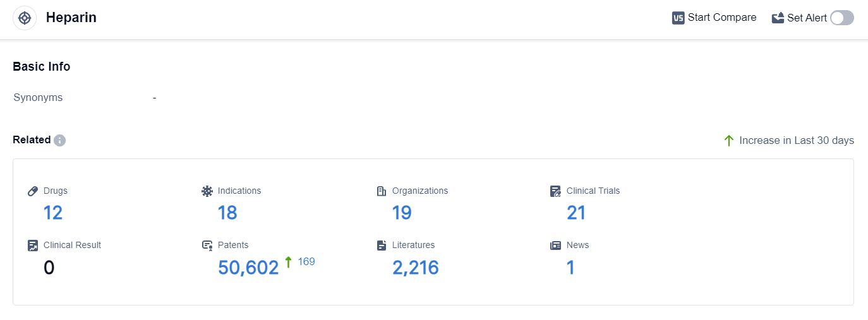
Task: Click the Patents certificate icon
Action: [x=207, y=246]
